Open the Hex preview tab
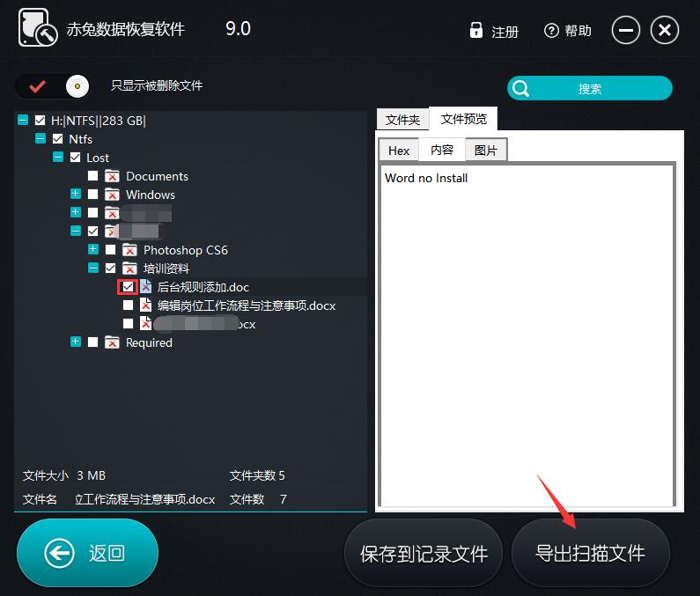700x596 pixels. point(399,151)
